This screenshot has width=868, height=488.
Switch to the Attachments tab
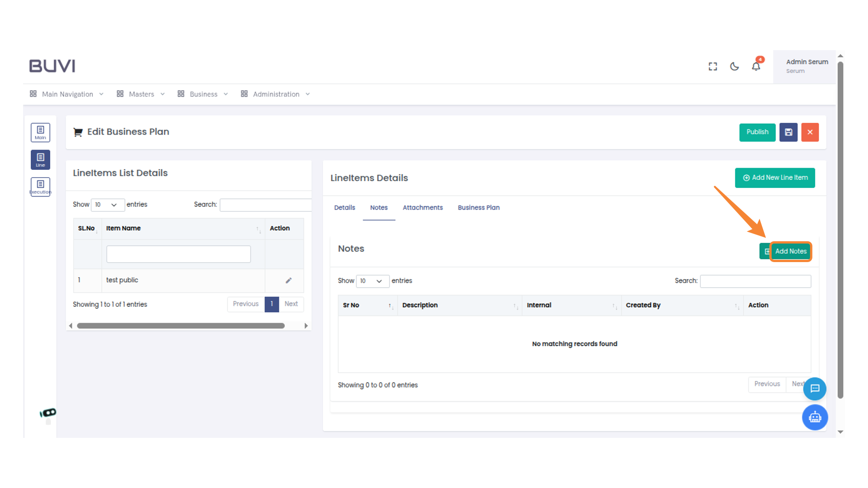pos(423,207)
